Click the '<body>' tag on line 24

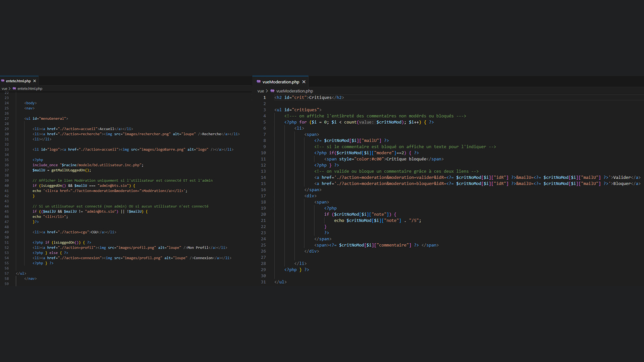pyautogui.click(x=31, y=103)
